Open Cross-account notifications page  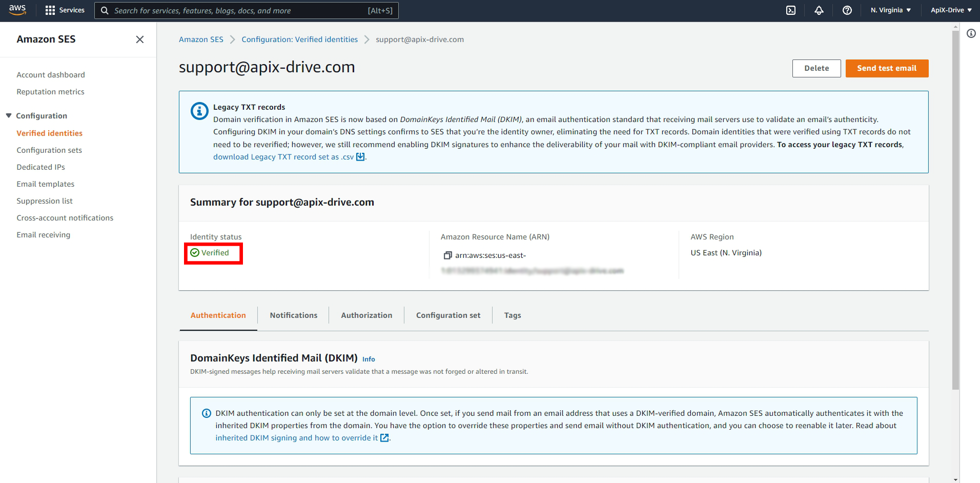click(x=65, y=218)
